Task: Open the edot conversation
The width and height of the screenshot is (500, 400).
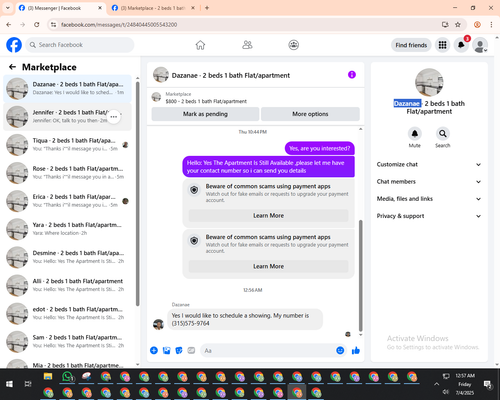Action: click(67, 313)
